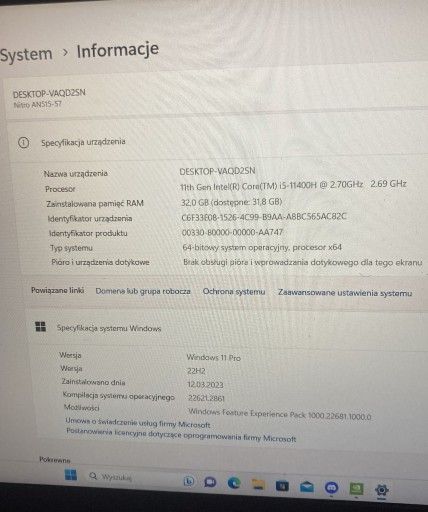
Task: Collapse the Specyfikacja urządzenia section
Action: point(218,142)
